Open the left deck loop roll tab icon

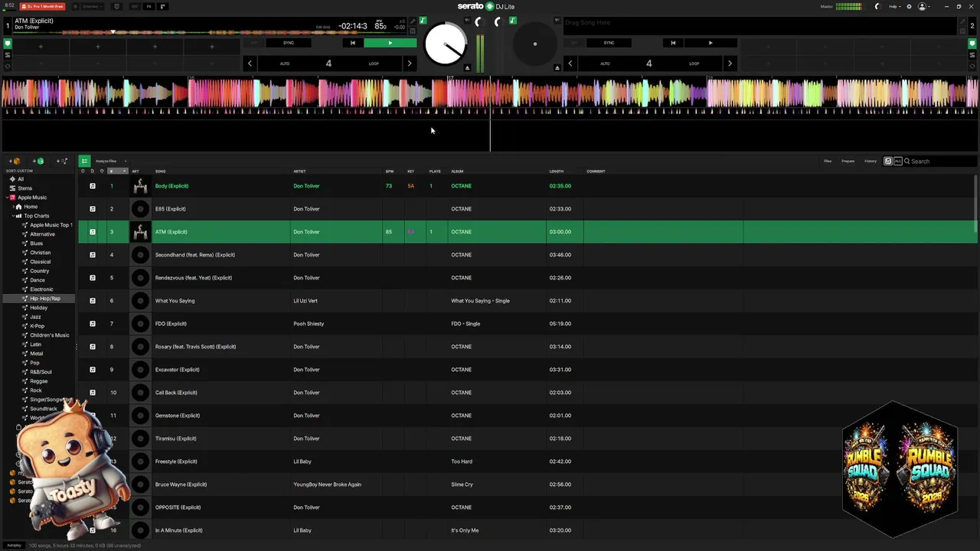8,66
